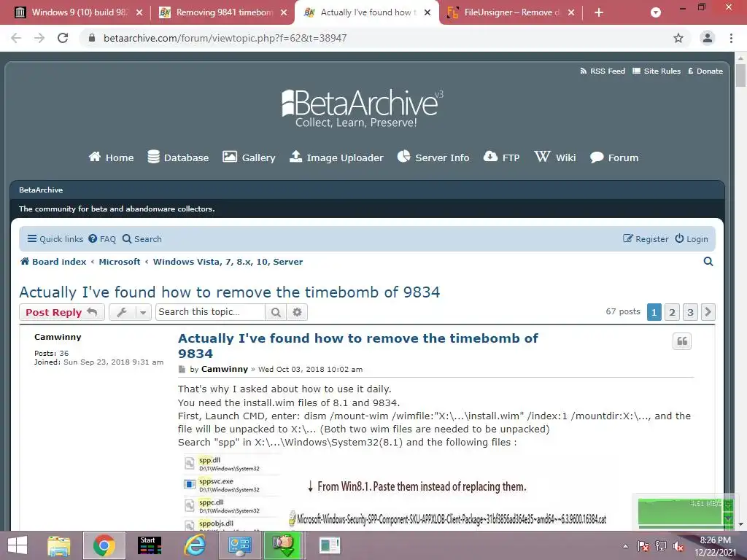
Task: Click the Register link
Action: pyautogui.click(x=646, y=239)
